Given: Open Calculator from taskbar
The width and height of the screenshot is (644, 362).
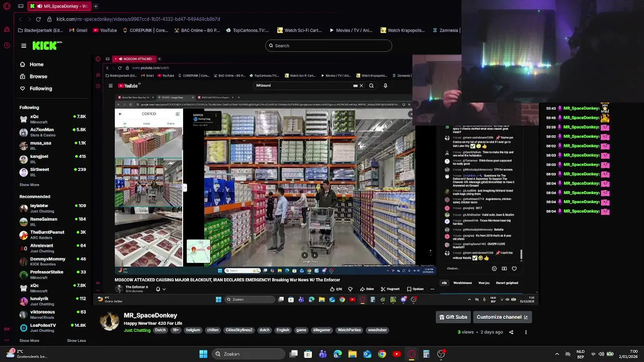Looking at the screenshot, I should (x=426, y=354).
